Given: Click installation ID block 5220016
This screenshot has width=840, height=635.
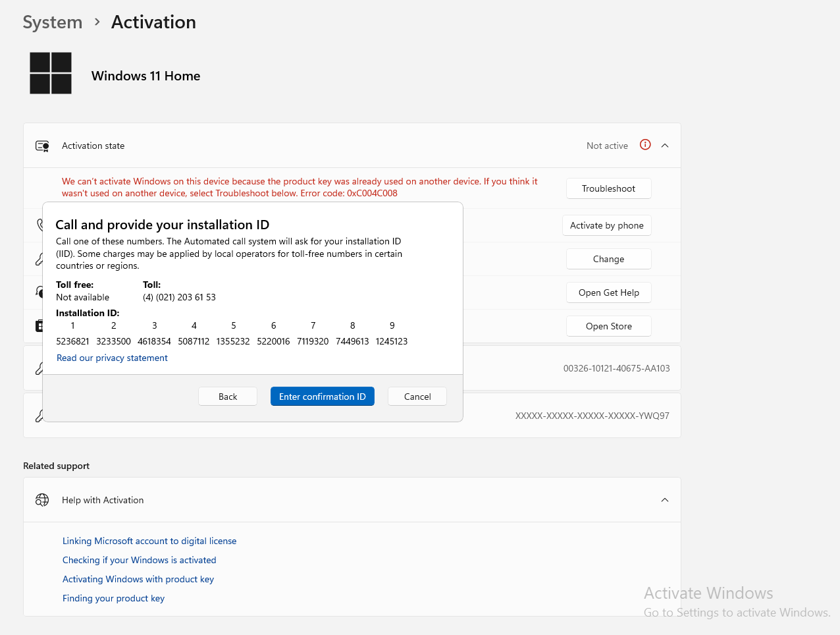Looking at the screenshot, I should pos(273,341).
